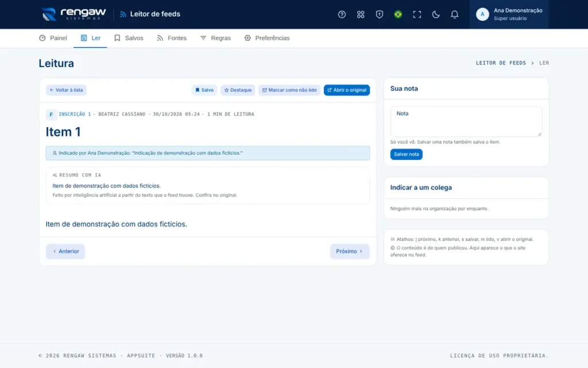588x368 pixels.
Task: Click the 'Leitura' page heading
Action: [x=56, y=63]
